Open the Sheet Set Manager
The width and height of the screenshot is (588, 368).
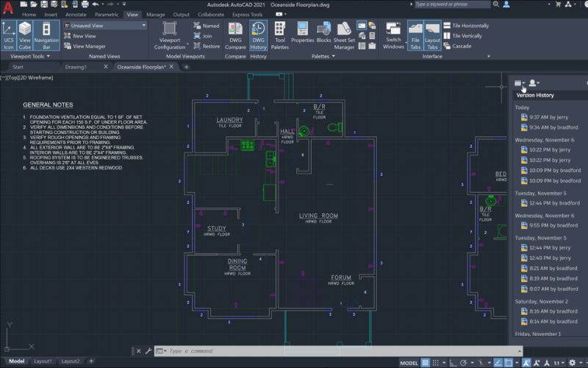click(x=344, y=34)
